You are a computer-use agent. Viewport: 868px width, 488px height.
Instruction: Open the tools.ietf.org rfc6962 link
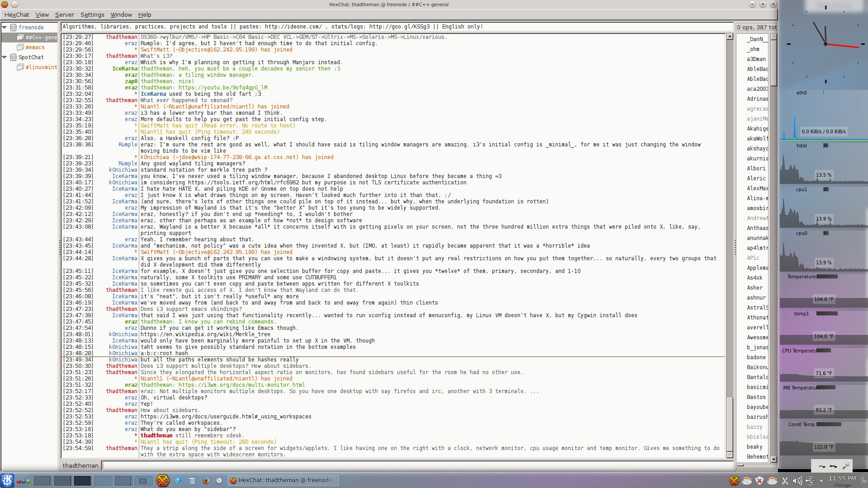click(244, 183)
